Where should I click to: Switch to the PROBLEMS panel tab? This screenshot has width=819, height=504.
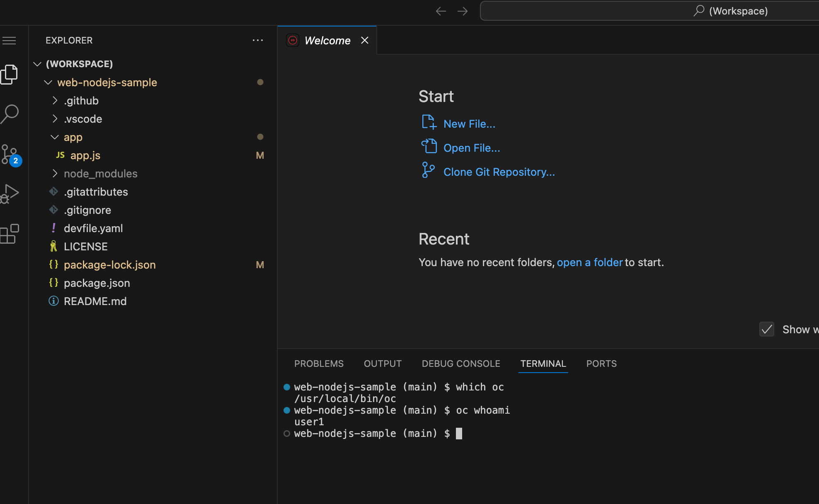point(319,363)
